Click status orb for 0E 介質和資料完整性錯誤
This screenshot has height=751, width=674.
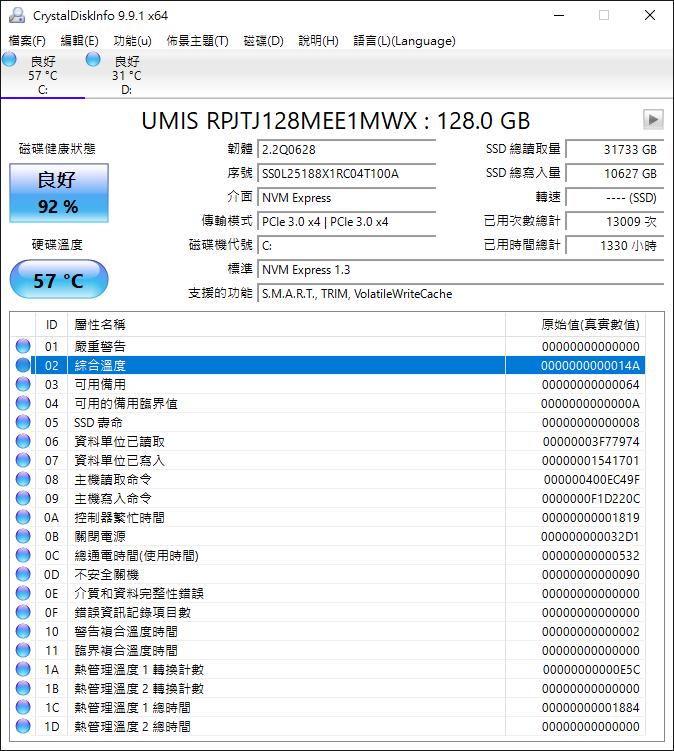coord(23,593)
